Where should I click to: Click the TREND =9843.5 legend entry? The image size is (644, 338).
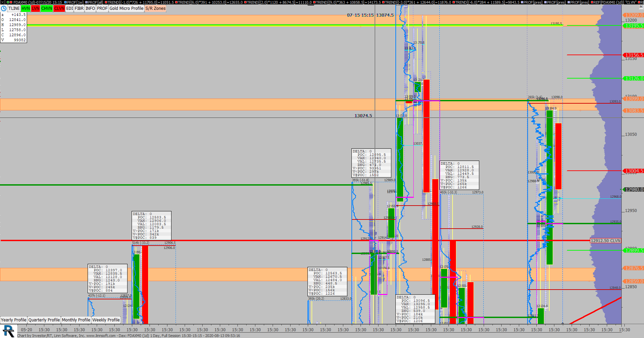(486, 2)
